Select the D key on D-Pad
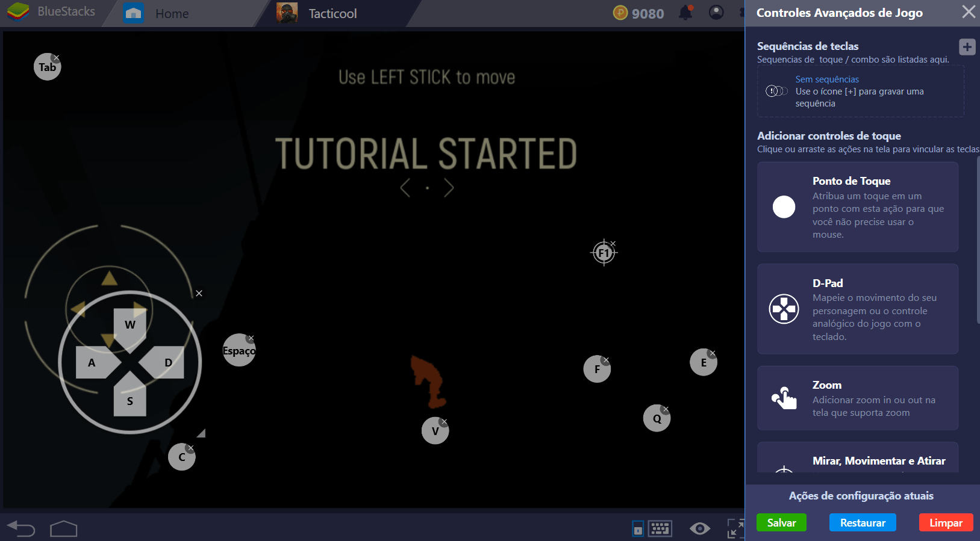This screenshot has width=980, height=541. [x=168, y=362]
